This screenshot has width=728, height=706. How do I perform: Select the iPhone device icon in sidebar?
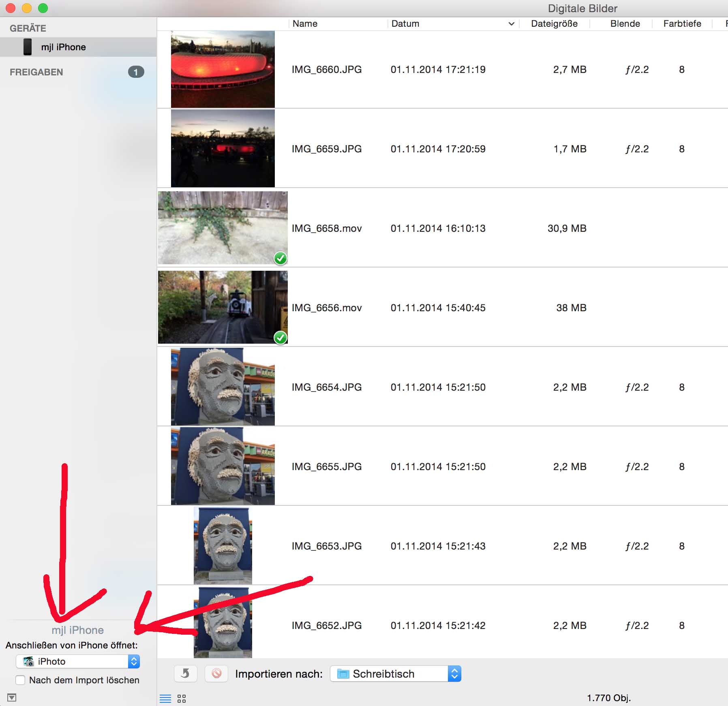[28, 47]
